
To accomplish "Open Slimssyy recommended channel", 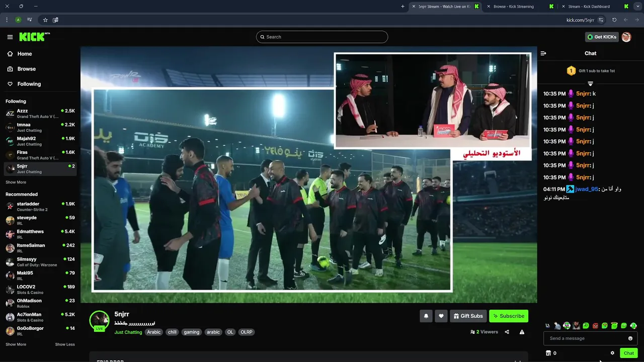I will pyautogui.click(x=40, y=262).
